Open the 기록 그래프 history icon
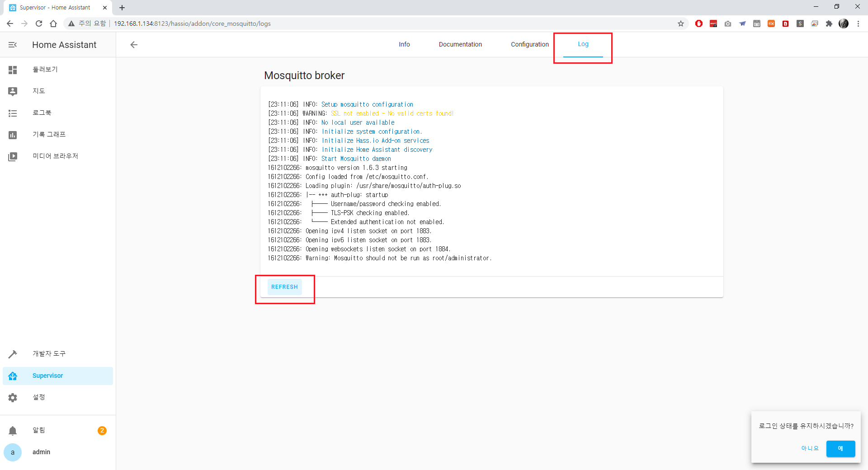 pos(13,135)
